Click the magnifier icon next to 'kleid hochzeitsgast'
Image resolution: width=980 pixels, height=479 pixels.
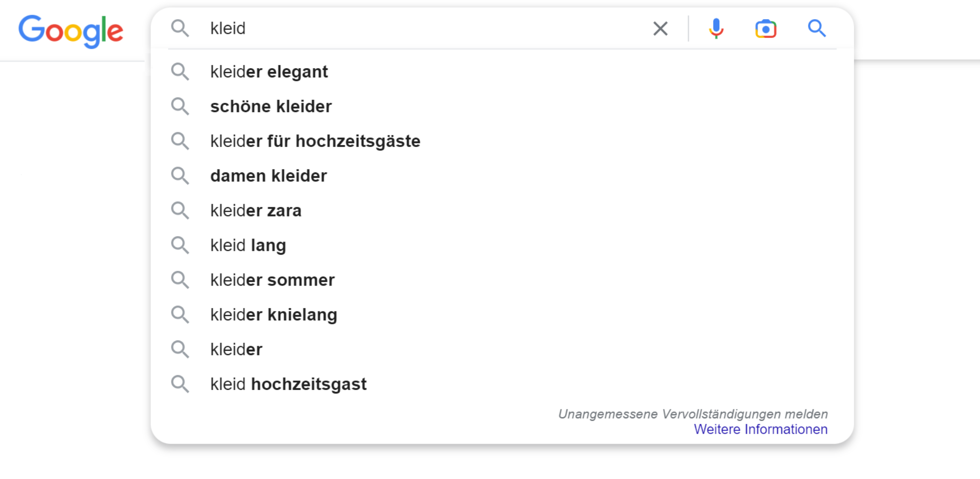[180, 384]
